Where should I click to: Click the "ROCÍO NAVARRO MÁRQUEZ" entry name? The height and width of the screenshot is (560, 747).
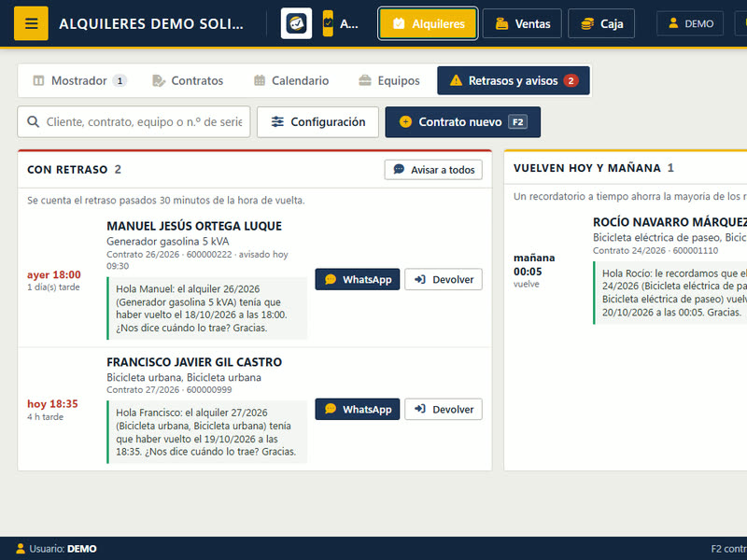click(x=669, y=222)
